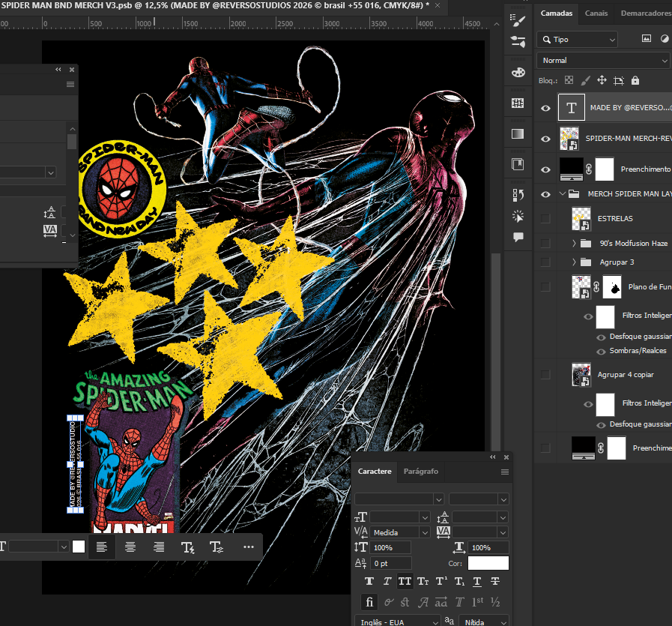Open the Normal blend mode dropdown

click(x=603, y=61)
